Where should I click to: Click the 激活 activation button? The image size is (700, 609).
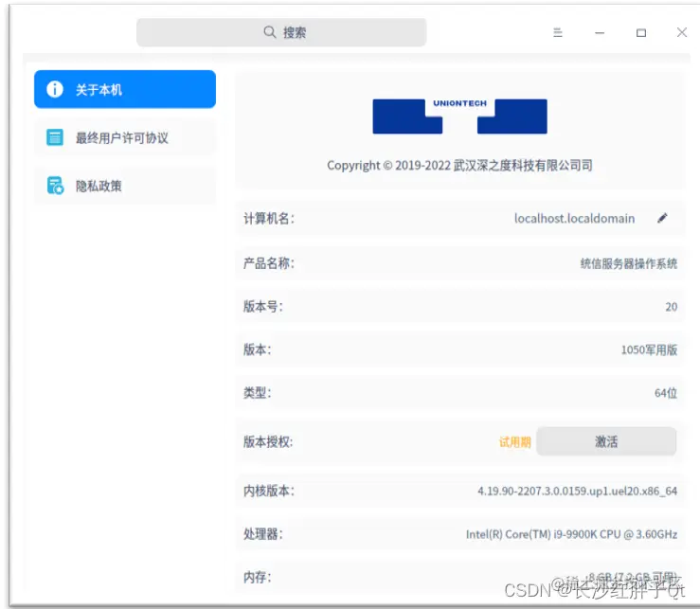click(x=606, y=441)
